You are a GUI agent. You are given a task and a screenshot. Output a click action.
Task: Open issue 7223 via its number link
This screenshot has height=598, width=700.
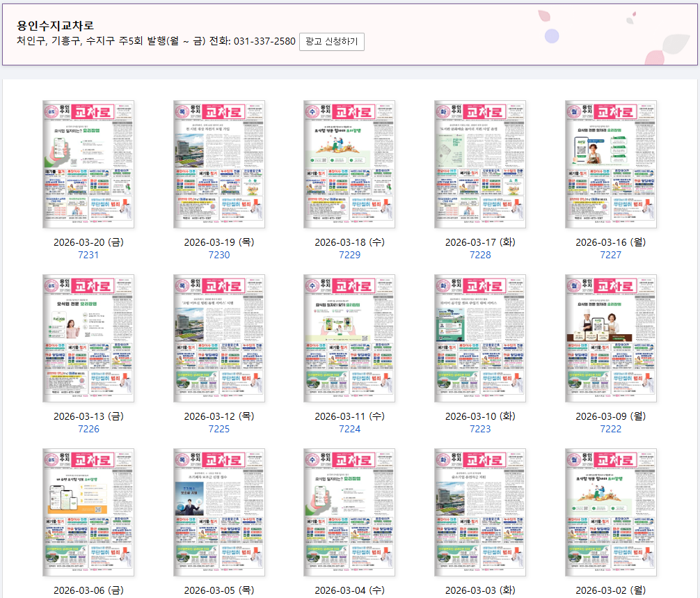480,430
